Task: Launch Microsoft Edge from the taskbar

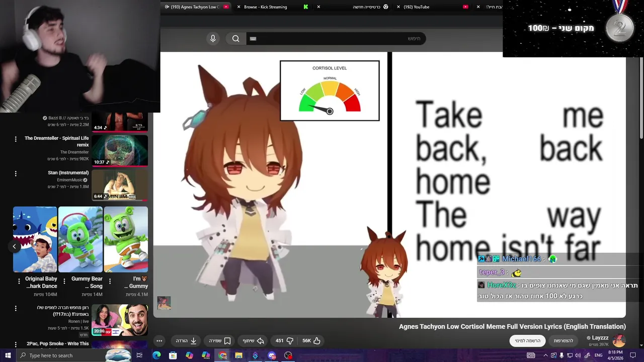Action: 156,355
